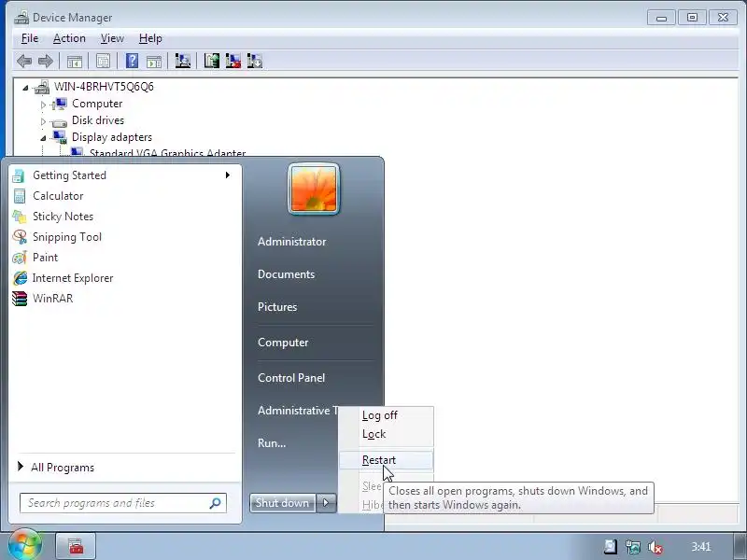
Task: Select Disk drives in device tree
Action: (98, 120)
